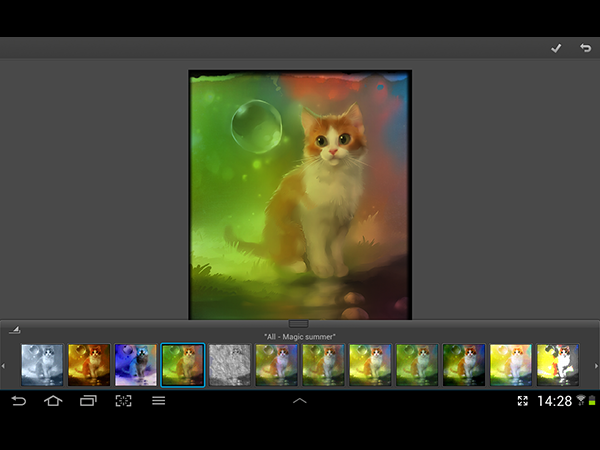Tap the screenshot capture icon in navigation bar
Screen dimensions: 600x450
[124, 401]
